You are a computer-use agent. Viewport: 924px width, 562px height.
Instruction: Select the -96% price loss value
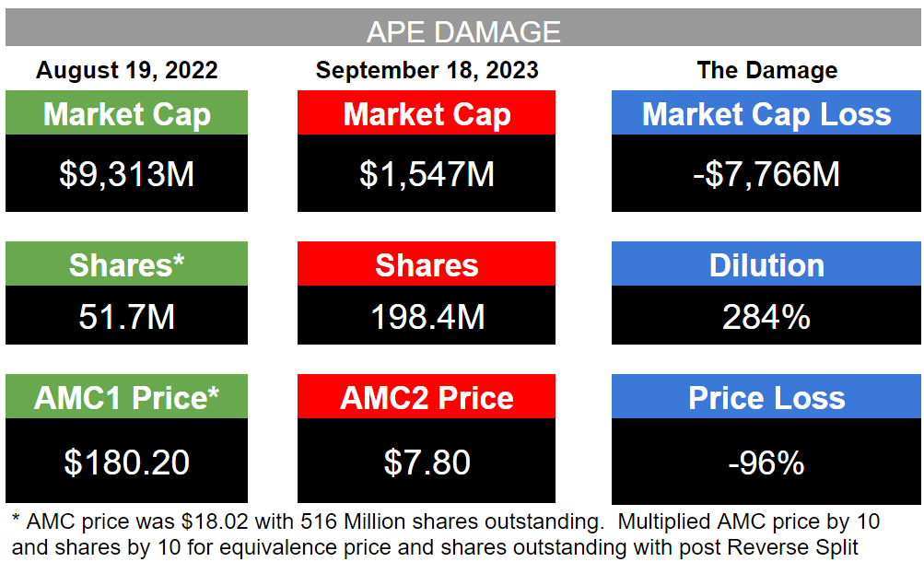tap(766, 461)
